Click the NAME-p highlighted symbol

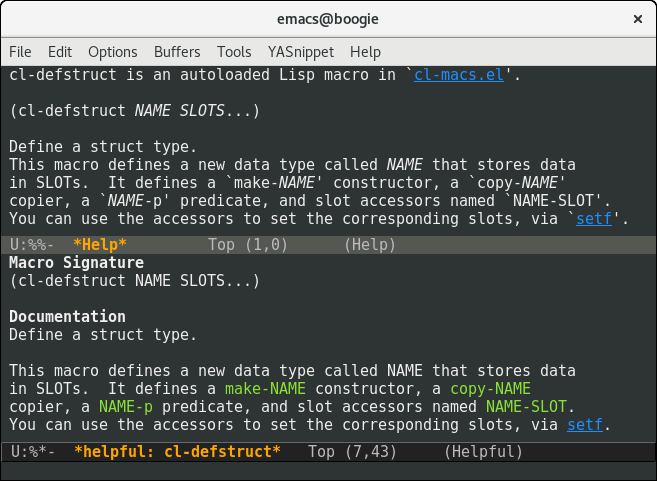[x=126, y=407]
